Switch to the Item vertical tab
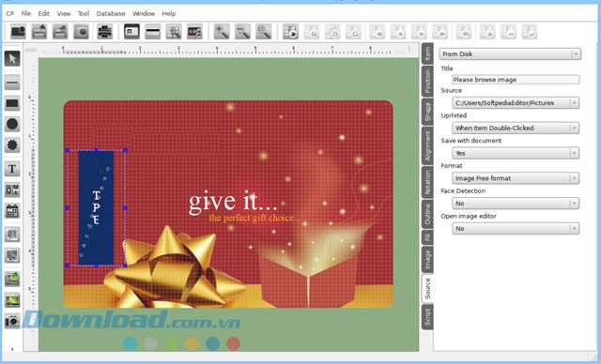Screen dimensions: 601x364 coord(427,53)
